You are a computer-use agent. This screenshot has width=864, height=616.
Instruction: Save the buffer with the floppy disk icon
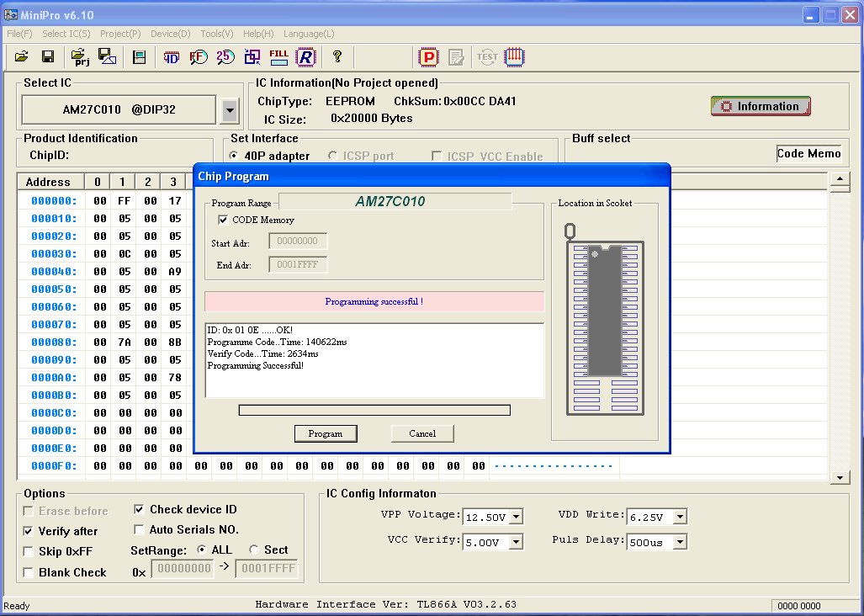48,56
